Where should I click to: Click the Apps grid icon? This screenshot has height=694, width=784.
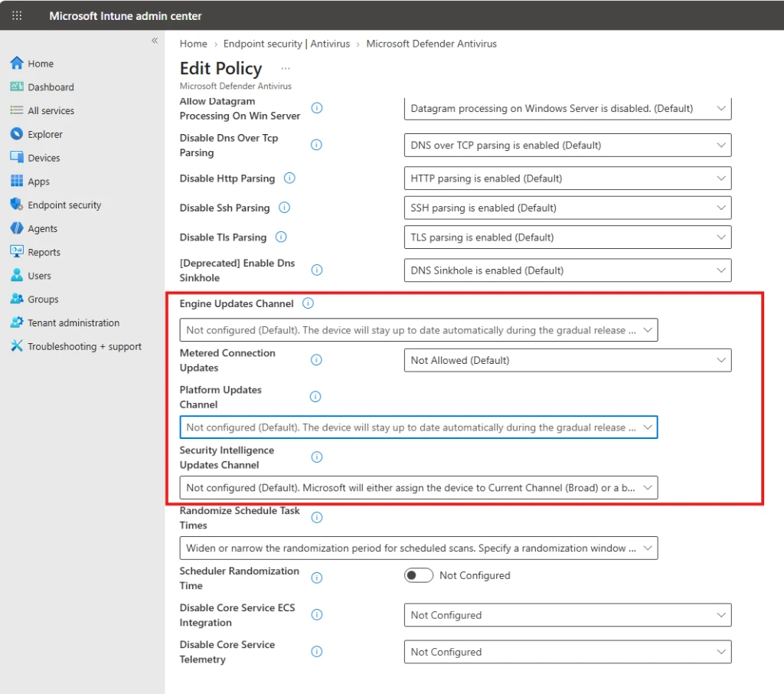pos(17,181)
